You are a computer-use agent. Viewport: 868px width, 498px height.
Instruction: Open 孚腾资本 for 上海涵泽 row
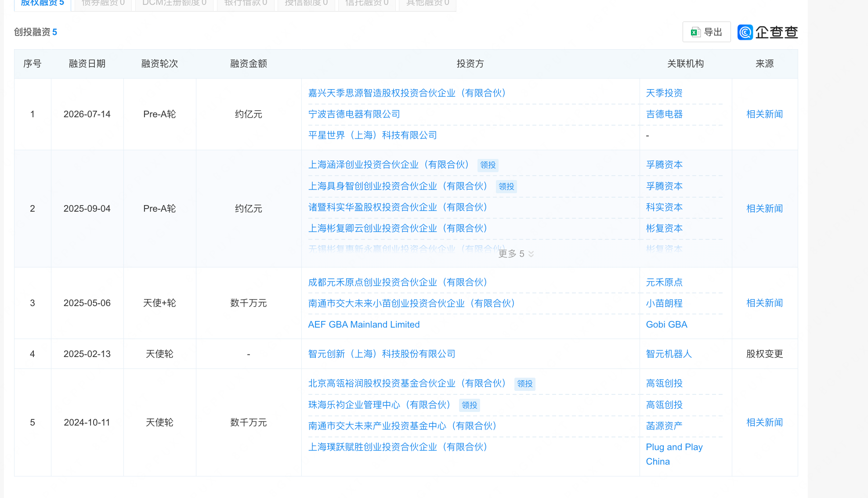[664, 165]
